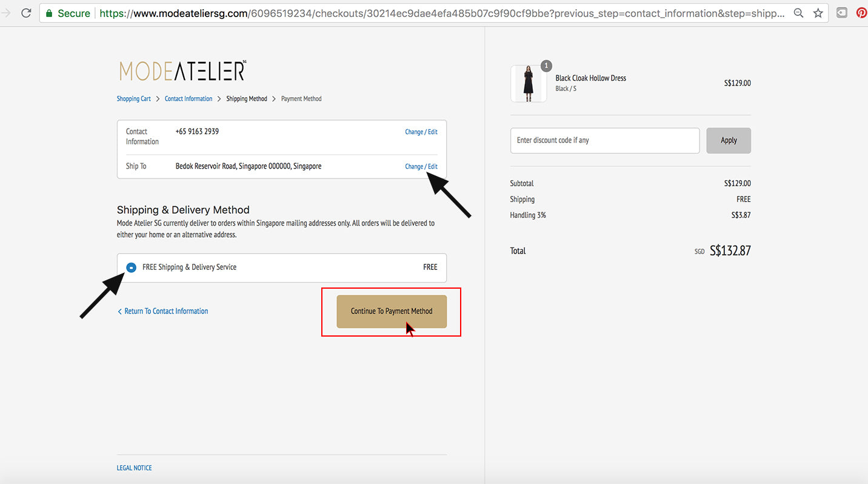
Task: Bookmark this page with the star icon
Action: (x=818, y=13)
